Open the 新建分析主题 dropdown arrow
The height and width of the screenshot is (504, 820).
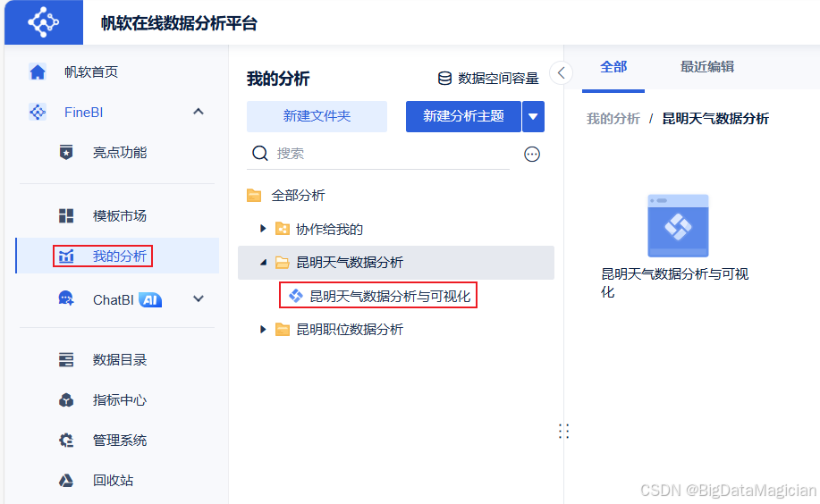[x=533, y=116]
